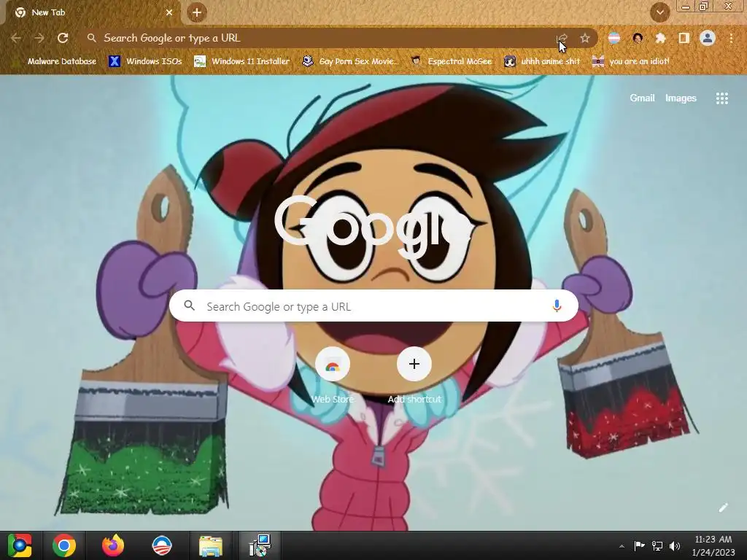This screenshot has height=560, width=747.
Task: Open the cartoon face extension icon
Action: coord(638,38)
